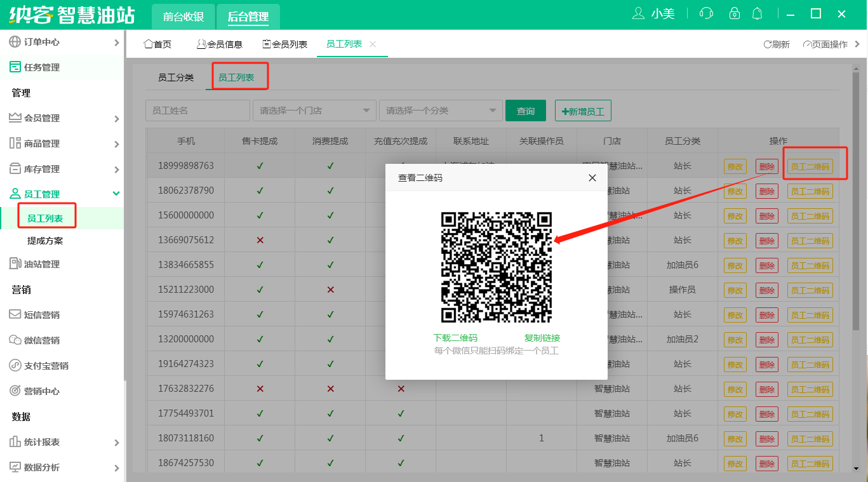Viewport: 868px width, 482px height.
Task: Expand the 请选择一个分类 dropdown
Action: [x=441, y=110]
